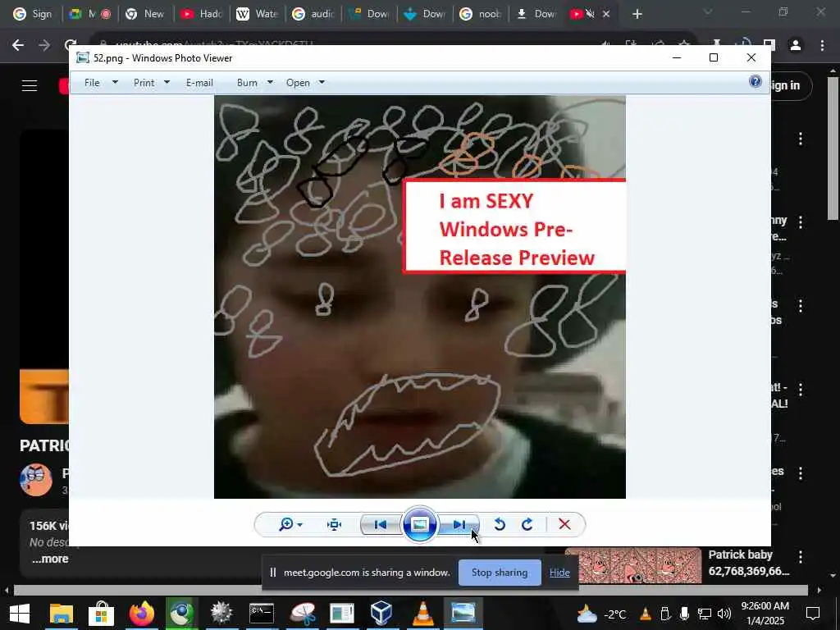Click Stop sharing in the Meet bar
840x630 pixels.
point(500,572)
